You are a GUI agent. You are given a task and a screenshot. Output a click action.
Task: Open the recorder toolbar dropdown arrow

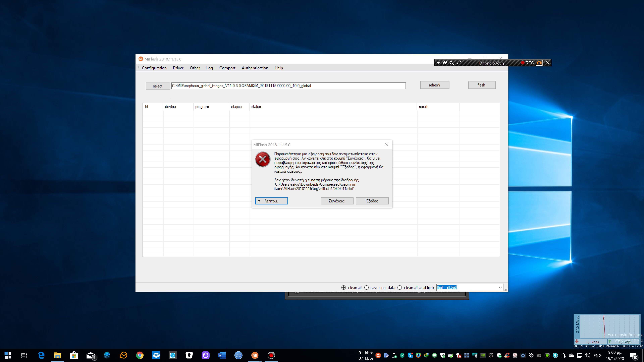[438, 63]
